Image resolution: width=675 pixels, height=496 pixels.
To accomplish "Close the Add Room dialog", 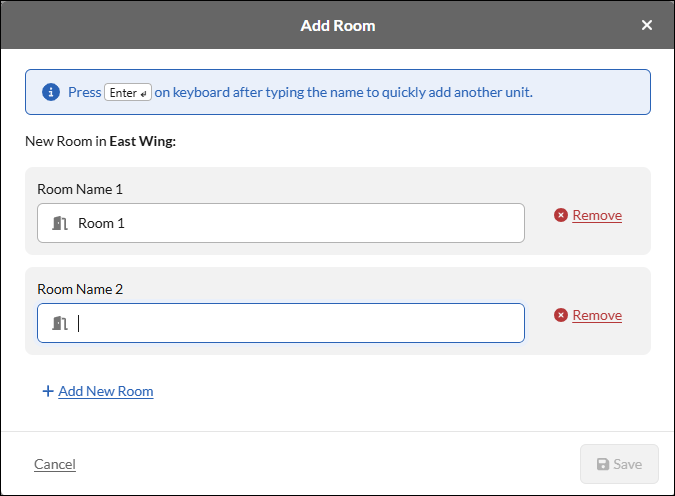I will [647, 25].
